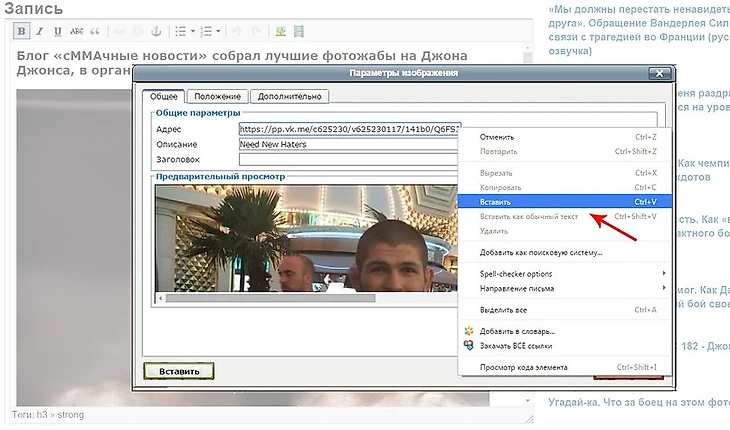730x430 pixels.
Task: Choose 'Выделить все' menu entry
Action: click(504, 310)
